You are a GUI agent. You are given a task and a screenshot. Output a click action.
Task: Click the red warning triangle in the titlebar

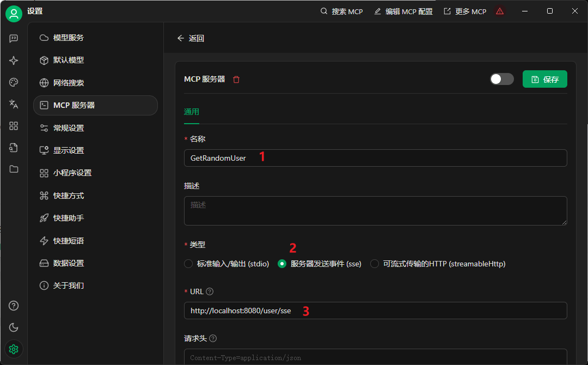tap(500, 11)
